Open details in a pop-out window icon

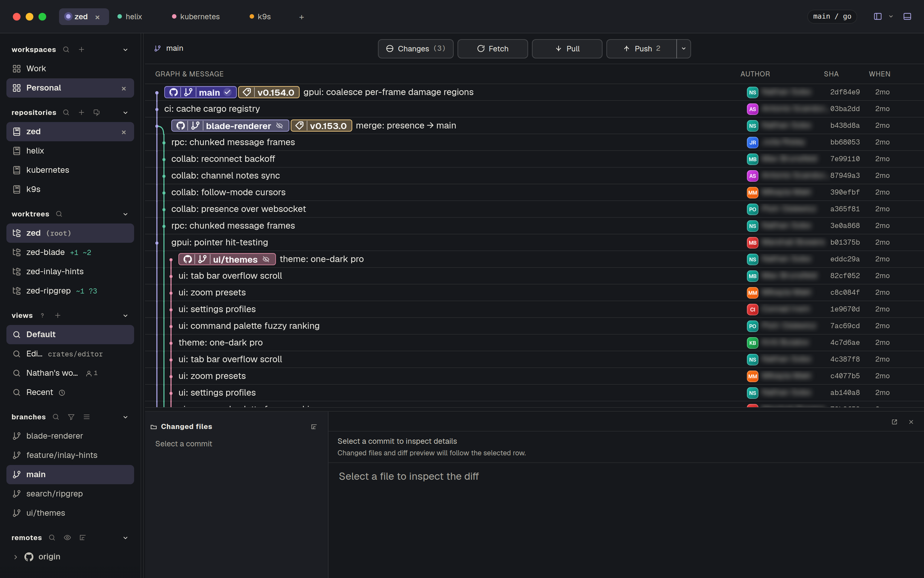895,422
